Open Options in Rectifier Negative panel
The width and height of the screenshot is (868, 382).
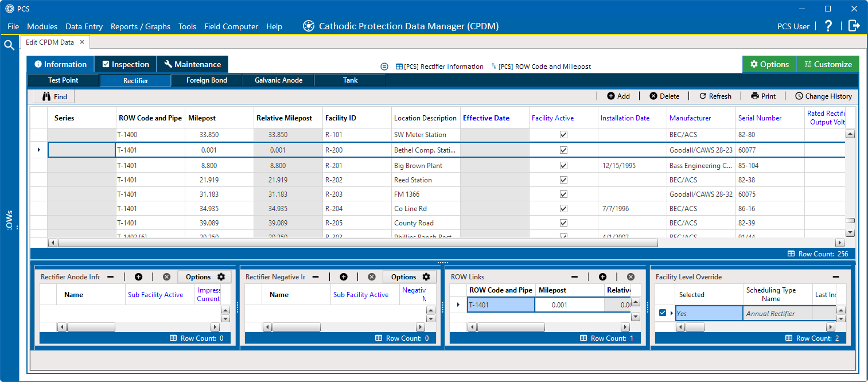click(410, 276)
